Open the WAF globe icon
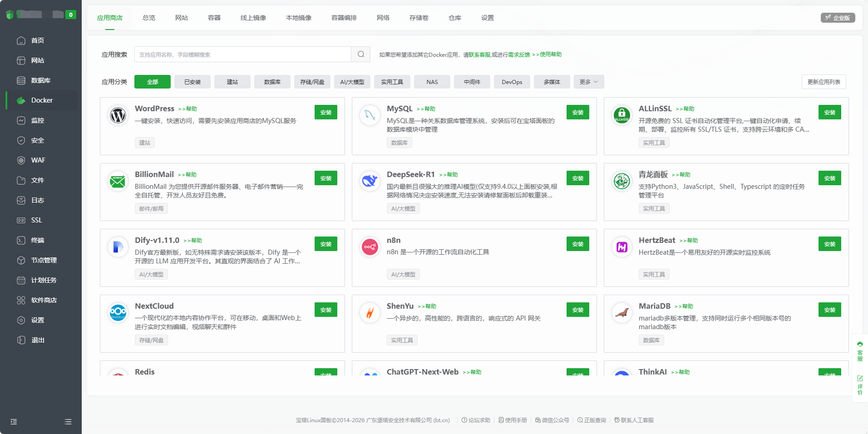This screenshot has height=434, width=868. (x=21, y=160)
